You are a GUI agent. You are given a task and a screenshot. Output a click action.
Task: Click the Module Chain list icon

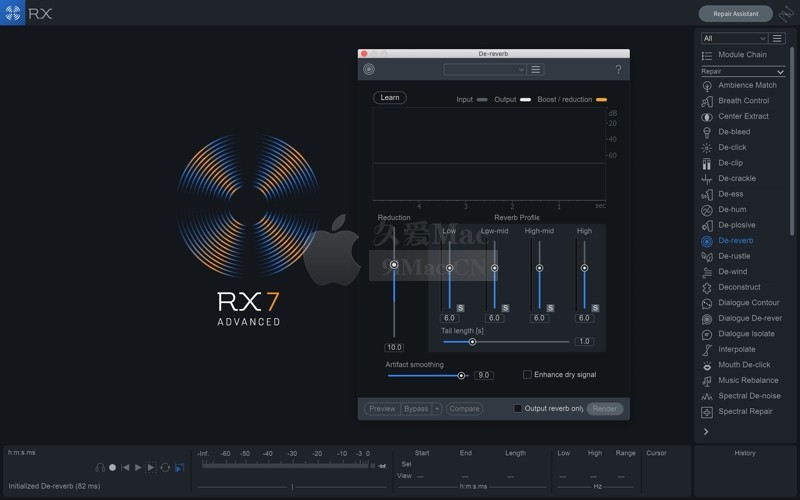pos(707,56)
